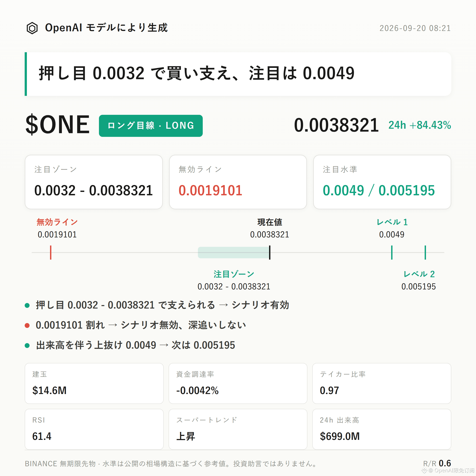Open the 無効ライン card with 0.0019101

[x=238, y=182]
